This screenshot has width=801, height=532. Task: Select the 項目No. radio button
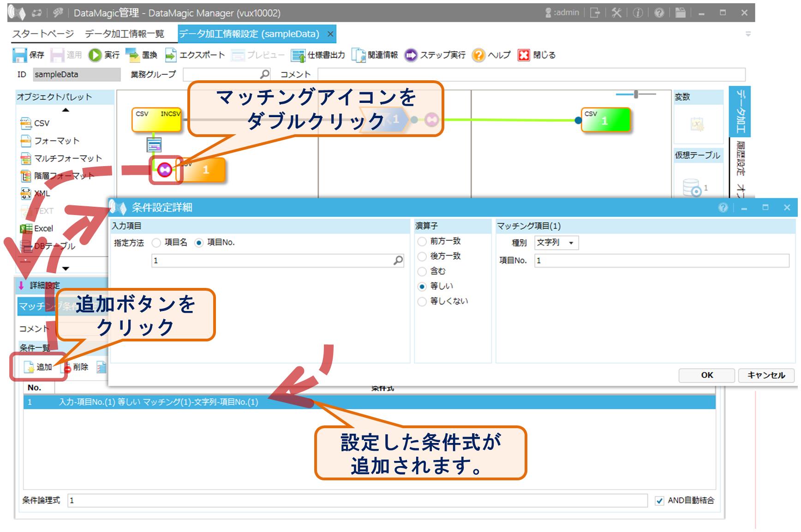(x=199, y=243)
